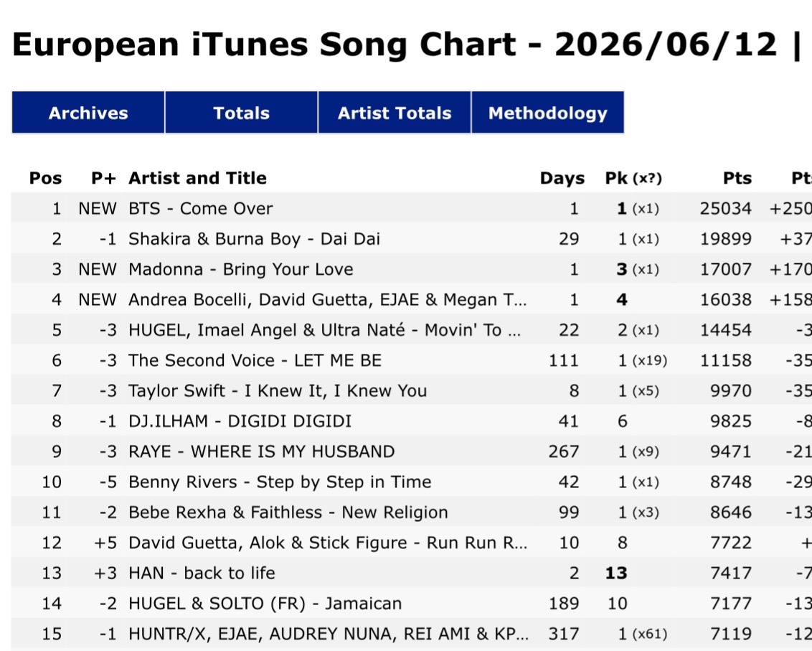Select HUGEL & SOLTO (FR) - Jamaican
Image resolution: width=812 pixels, height=651 pixels.
(x=265, y=604)
